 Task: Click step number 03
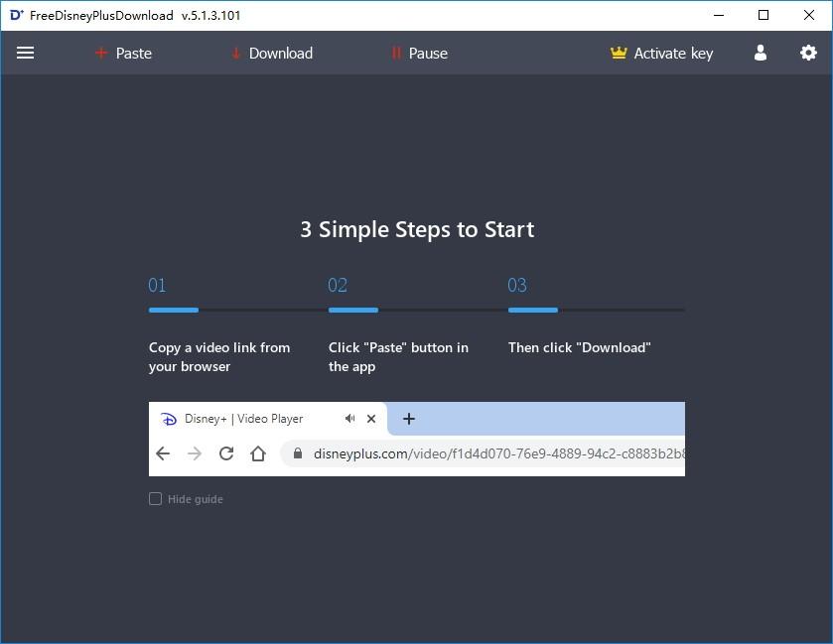(x=517, y=285)
